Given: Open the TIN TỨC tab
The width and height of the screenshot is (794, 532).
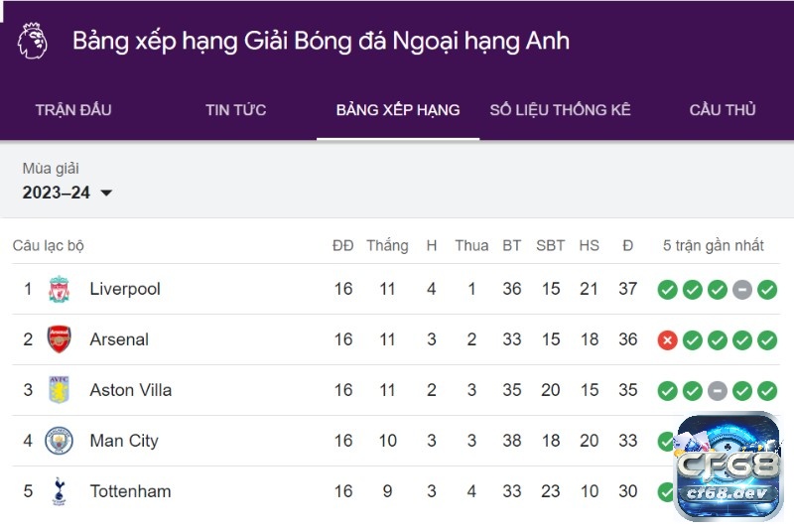Looking at the screenshot, I should [236, 110].
